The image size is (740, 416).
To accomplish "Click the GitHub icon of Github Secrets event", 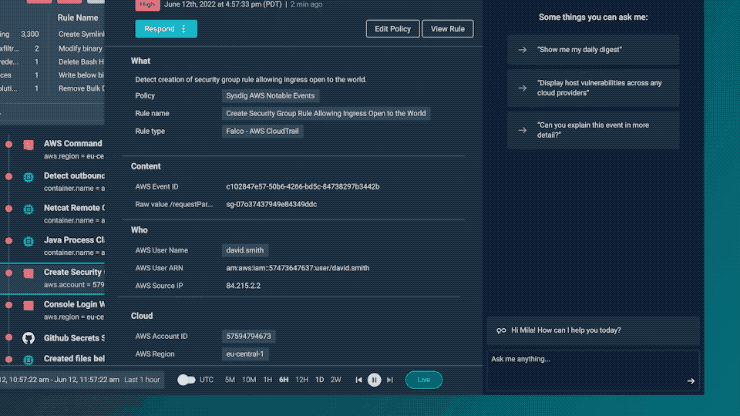I will pyautogui.click(x=28, y=338).
